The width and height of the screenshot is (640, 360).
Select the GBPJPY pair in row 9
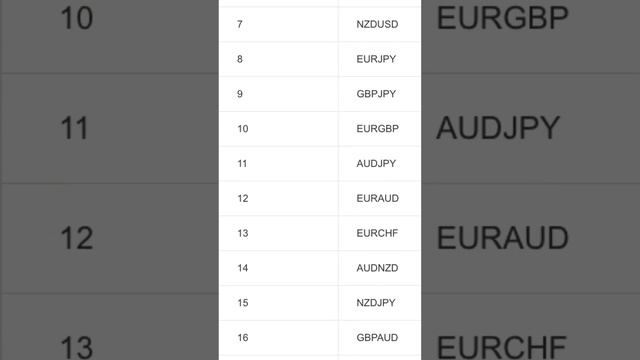(376, 94)
